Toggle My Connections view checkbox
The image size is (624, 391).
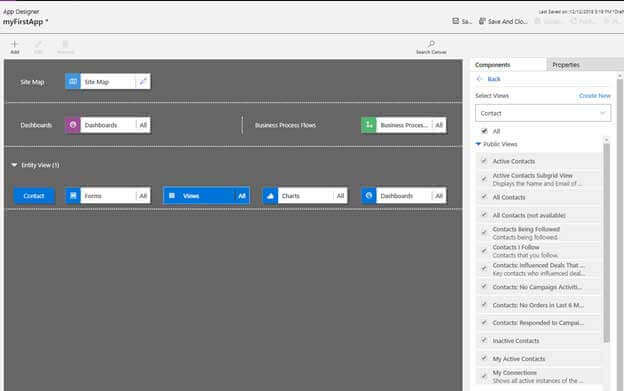coord(484,376)
